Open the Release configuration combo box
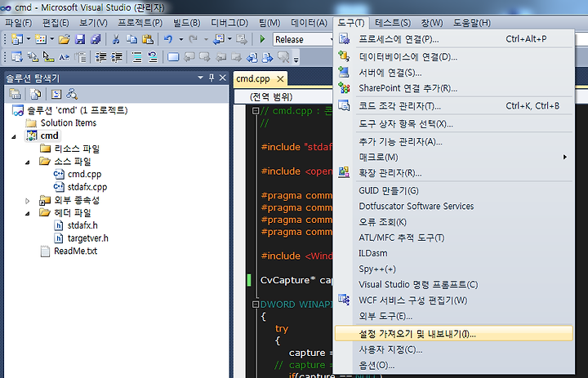 click(x=303, y=39)
